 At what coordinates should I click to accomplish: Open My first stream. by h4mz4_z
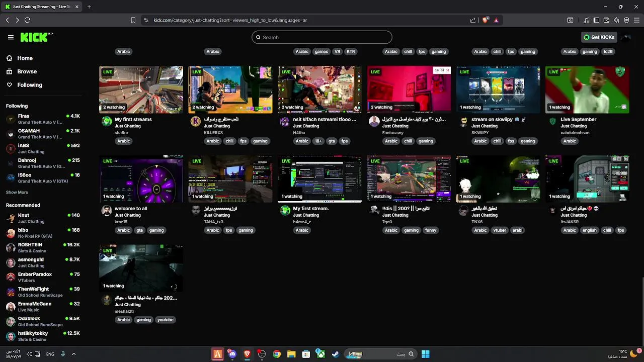click(311, 209)
